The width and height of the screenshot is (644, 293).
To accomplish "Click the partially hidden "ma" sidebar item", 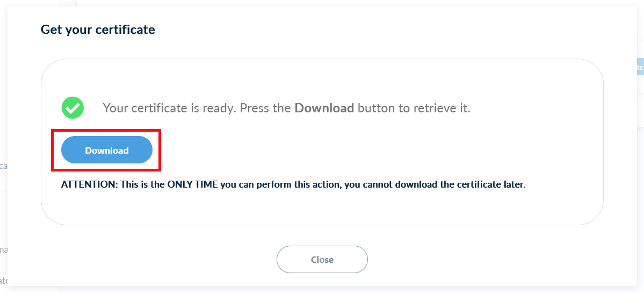I will tap(3, 249).
